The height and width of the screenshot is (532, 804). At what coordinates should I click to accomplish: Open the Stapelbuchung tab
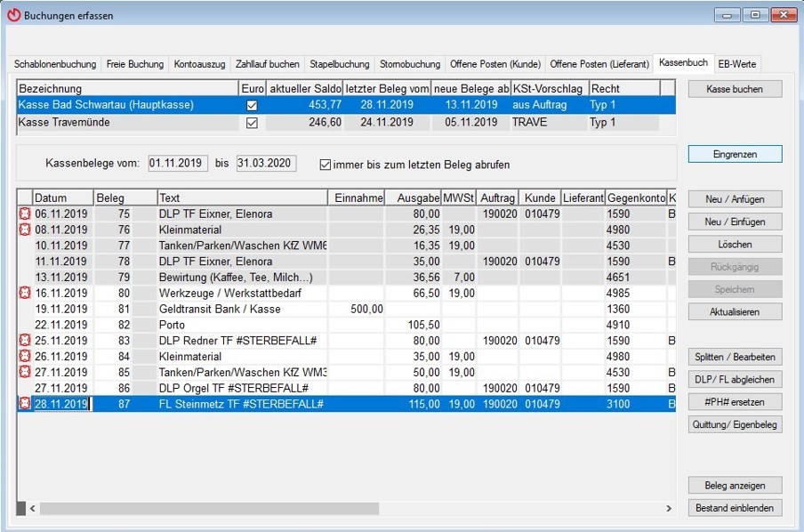(x=340, y=64)
